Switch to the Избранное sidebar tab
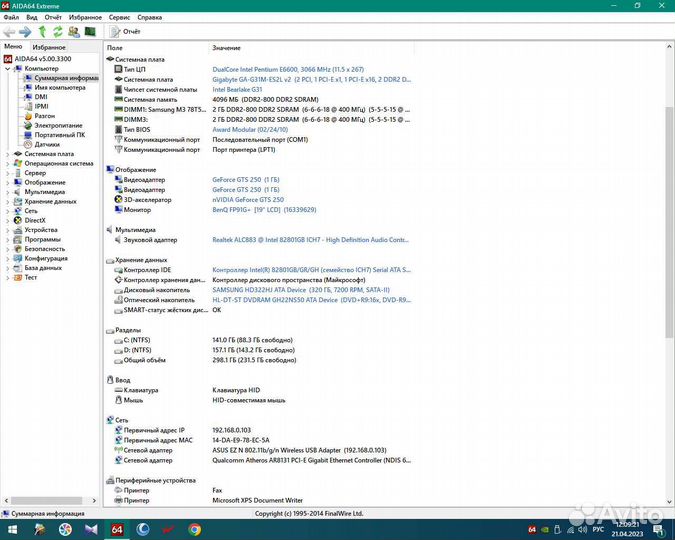675x540 pixels. coord(49,47)
